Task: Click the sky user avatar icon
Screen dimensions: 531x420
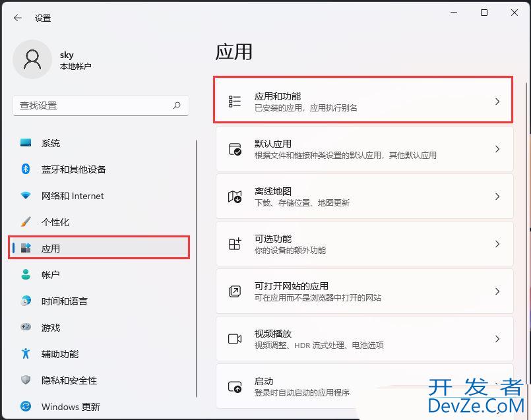Action: [x=32, y=59]
